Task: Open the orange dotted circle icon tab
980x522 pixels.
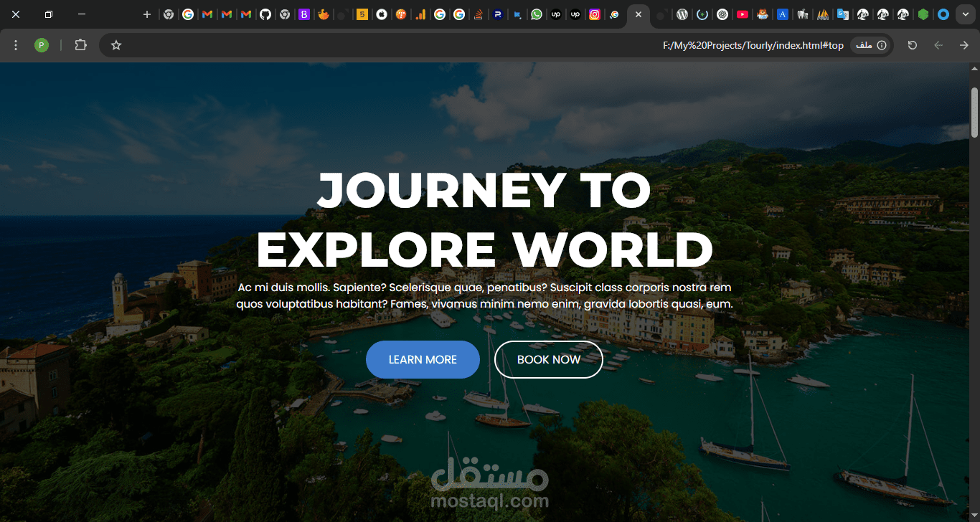Action: tap(401, 14)
